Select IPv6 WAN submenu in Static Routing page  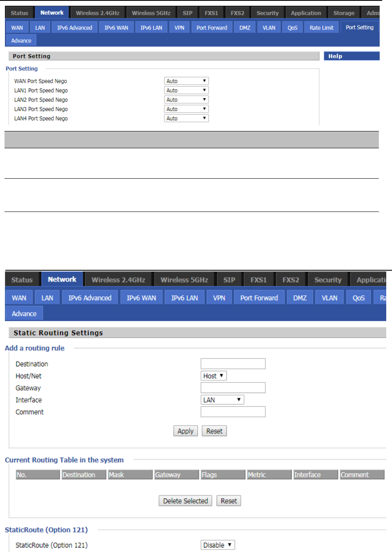[141, 298]
